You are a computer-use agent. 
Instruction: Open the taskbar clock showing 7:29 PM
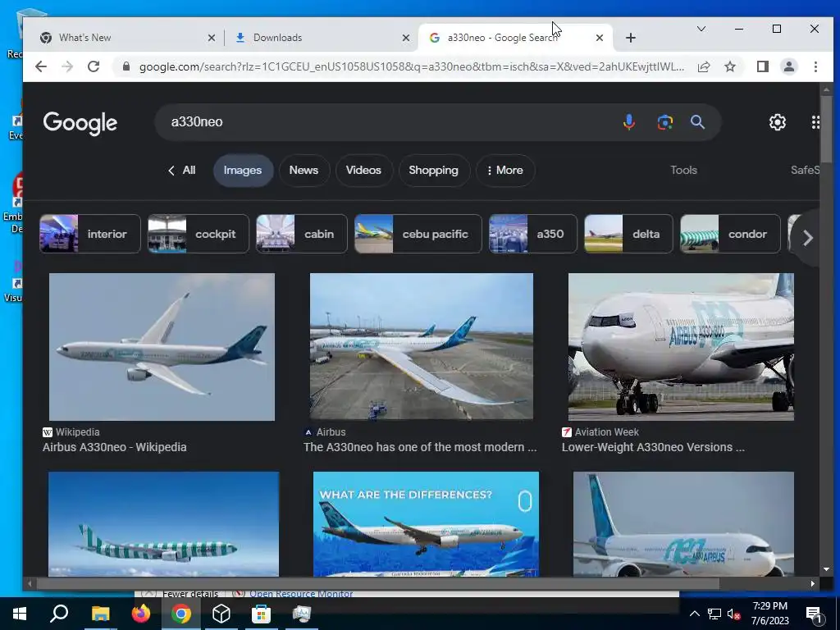coord(769,614)
